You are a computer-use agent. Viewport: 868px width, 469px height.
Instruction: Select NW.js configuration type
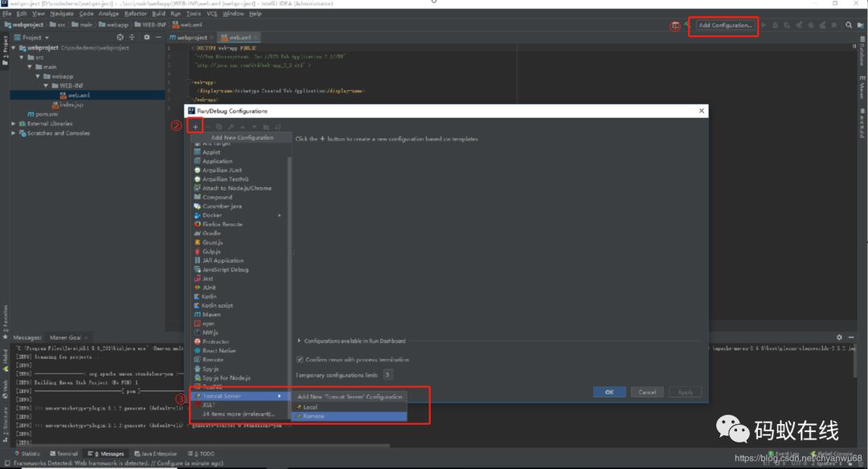210,332
